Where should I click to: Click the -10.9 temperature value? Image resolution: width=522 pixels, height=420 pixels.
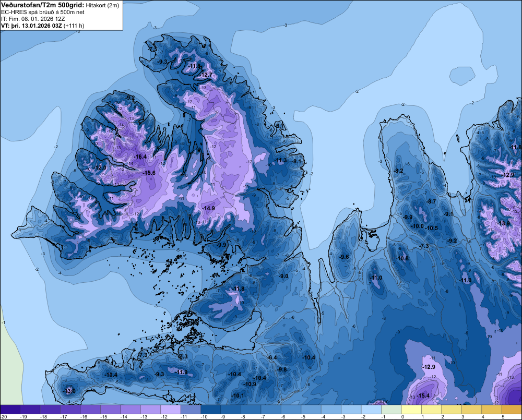[250, 383]
